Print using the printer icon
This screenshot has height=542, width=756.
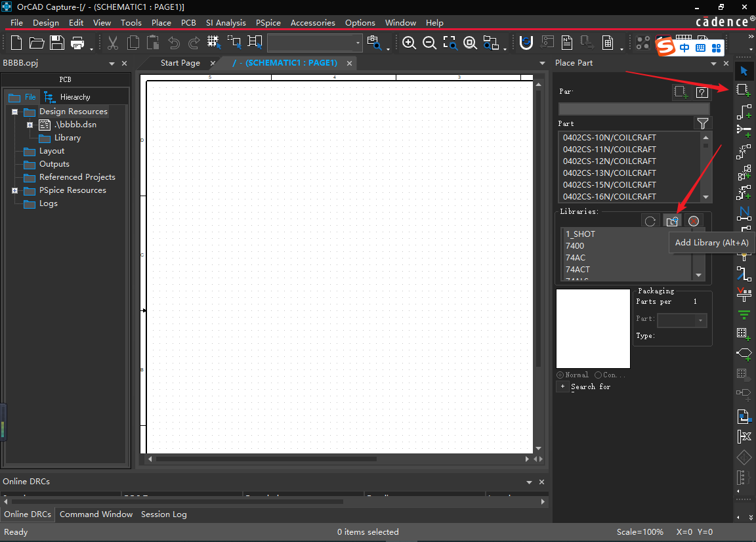[x=77, y=43]
